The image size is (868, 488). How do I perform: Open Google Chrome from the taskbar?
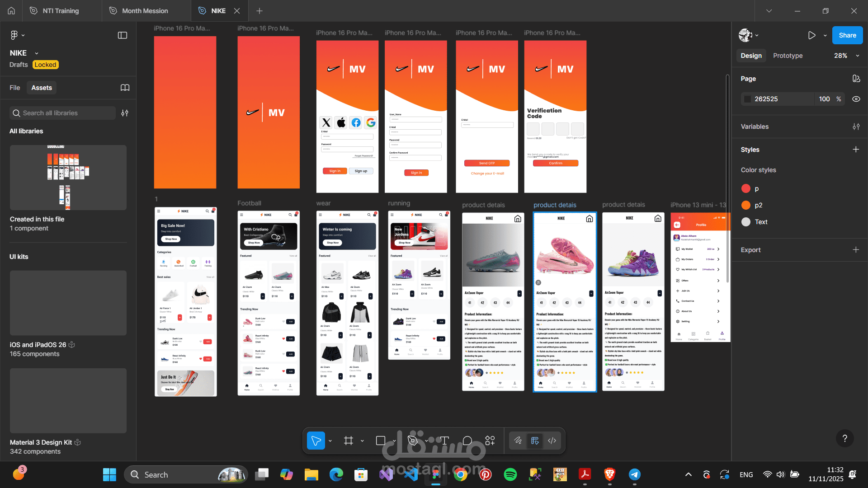(x=461, y=475)
